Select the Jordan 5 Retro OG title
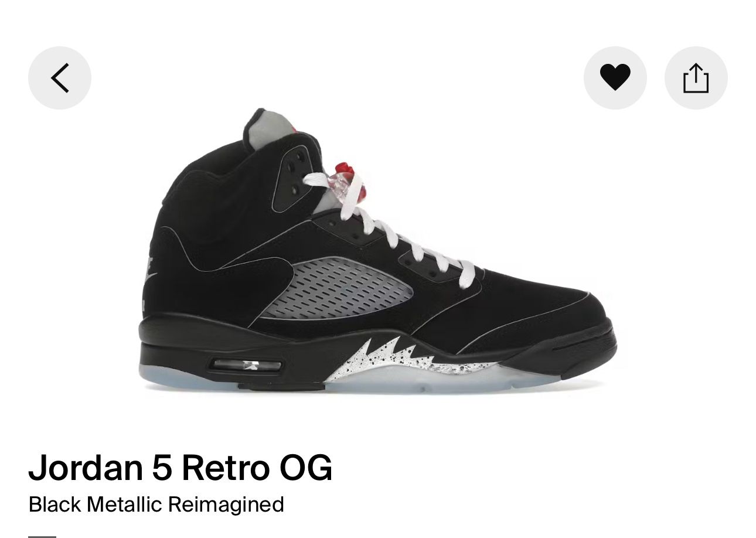Screen dimensions: 756x538 181,467
